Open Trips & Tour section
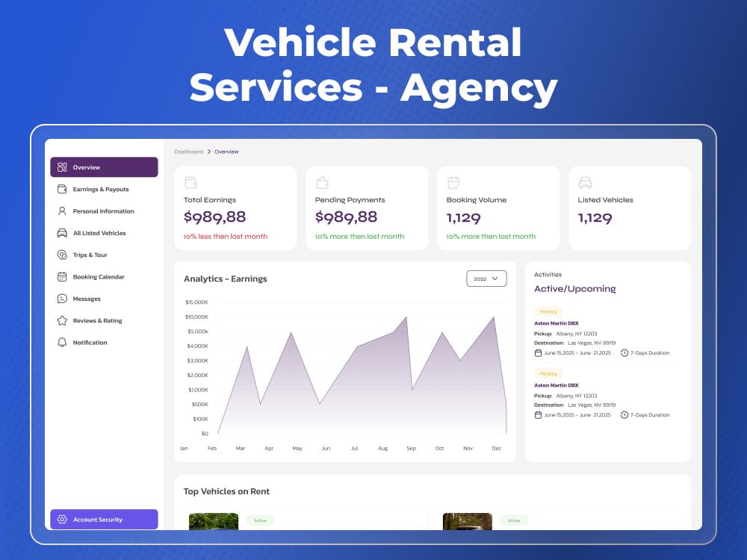This screenshot has width=747, height=560. pos(104,255)
